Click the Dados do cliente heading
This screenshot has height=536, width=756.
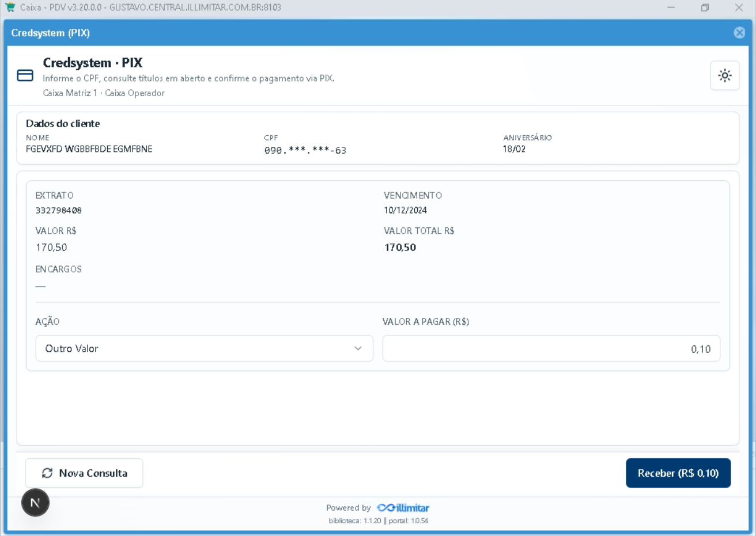coord(63,124)
